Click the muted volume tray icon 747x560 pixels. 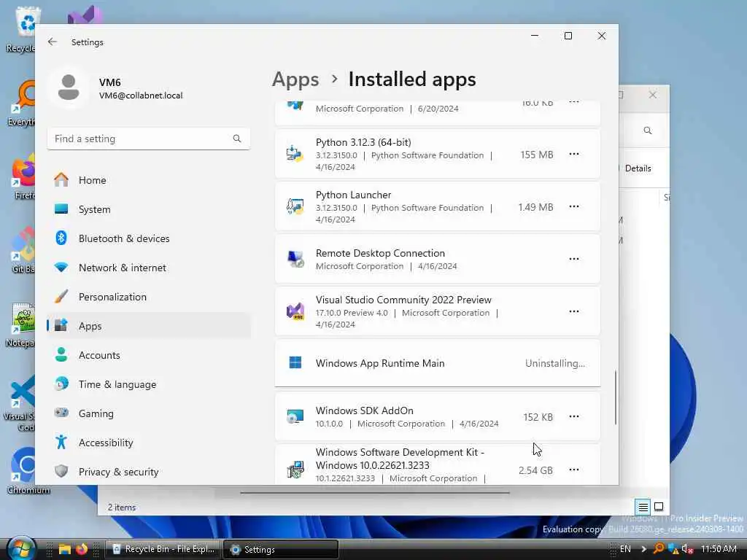coord(687,549)
